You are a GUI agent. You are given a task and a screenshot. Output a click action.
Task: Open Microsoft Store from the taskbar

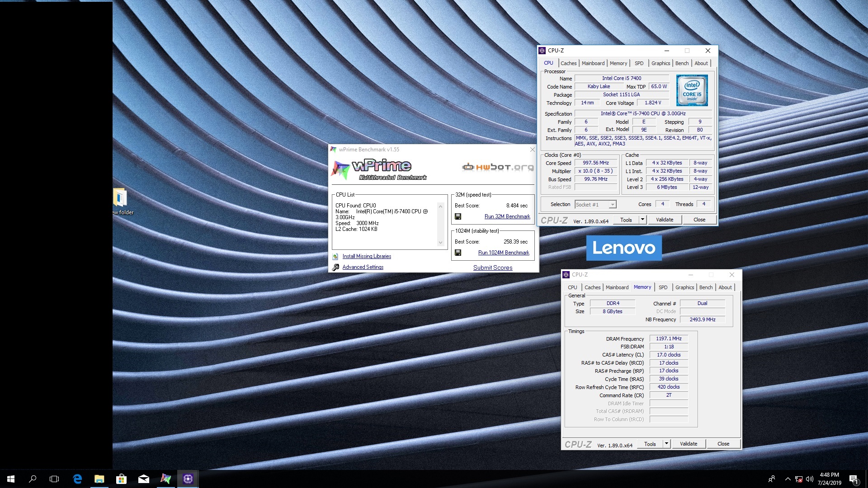tap(122, 479)
